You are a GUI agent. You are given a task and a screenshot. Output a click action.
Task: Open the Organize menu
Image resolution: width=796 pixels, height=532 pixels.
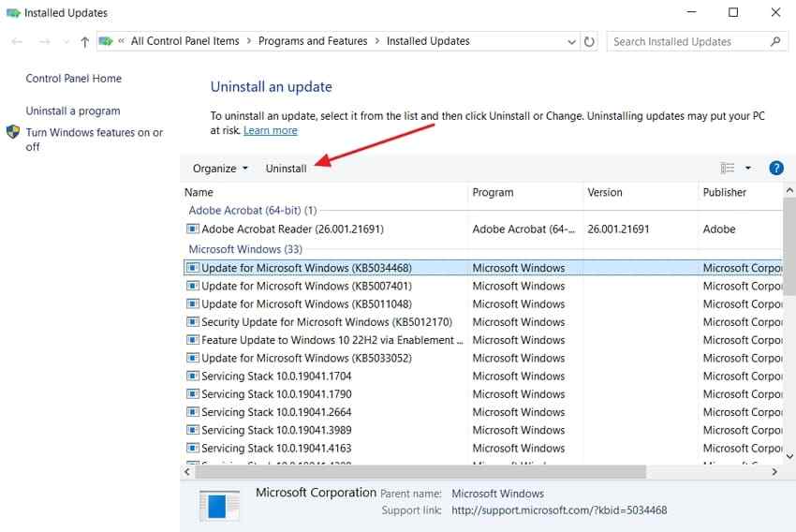(220, 169)
